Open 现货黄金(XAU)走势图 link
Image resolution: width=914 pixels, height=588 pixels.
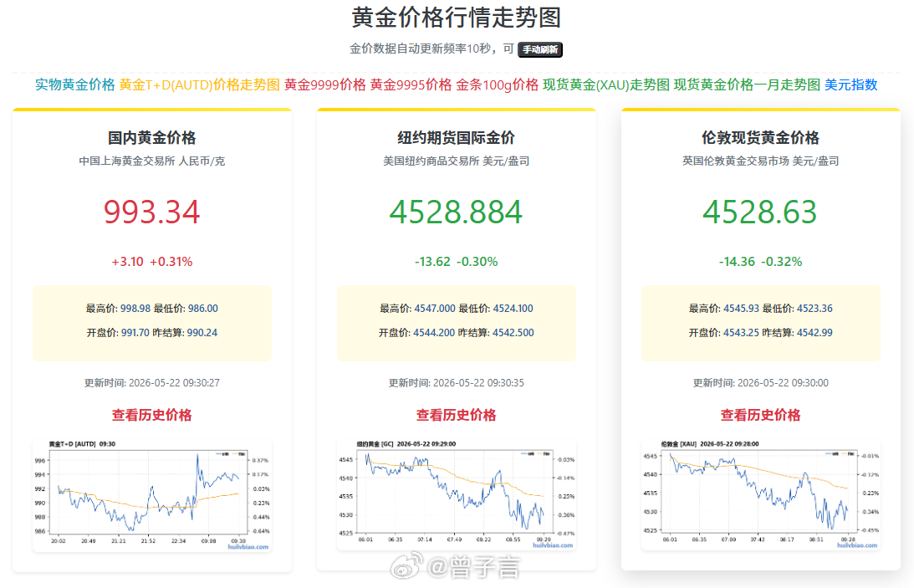605,84
